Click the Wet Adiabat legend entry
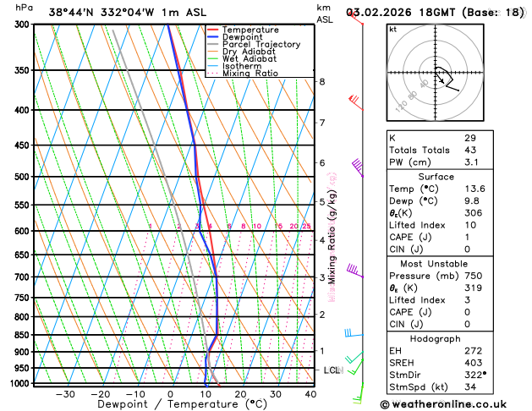Screen dimensions: 532x411 pyautogui.click(x=242, y=58)
